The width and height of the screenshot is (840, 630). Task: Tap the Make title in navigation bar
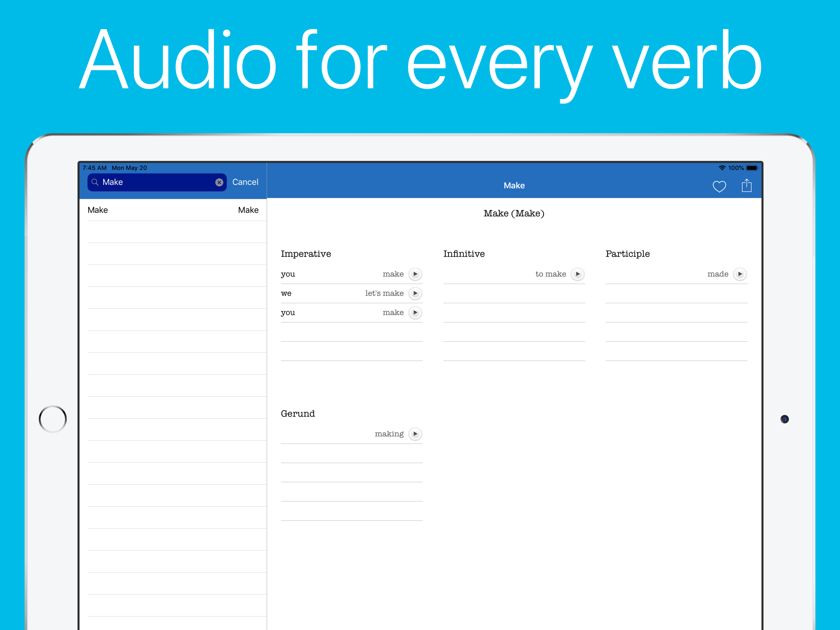(x=514, y=185)
